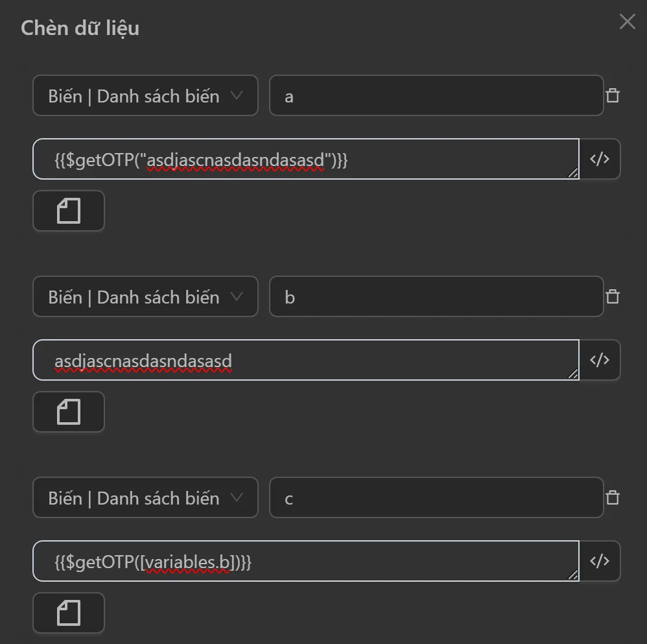Click file icon button below variable b

click(69, 412)
